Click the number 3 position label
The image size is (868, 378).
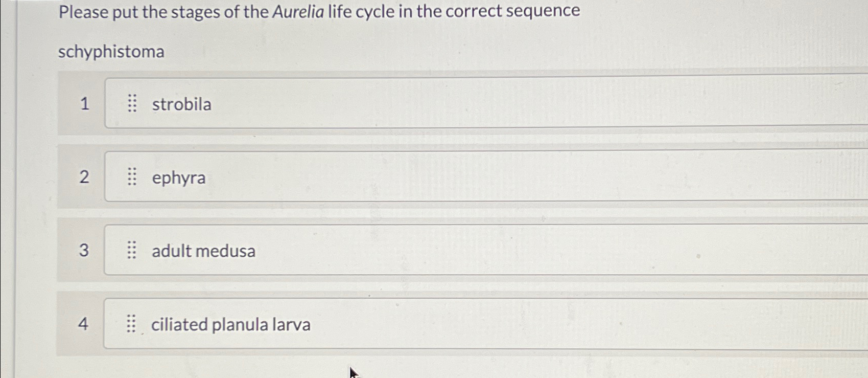(85, 251)
